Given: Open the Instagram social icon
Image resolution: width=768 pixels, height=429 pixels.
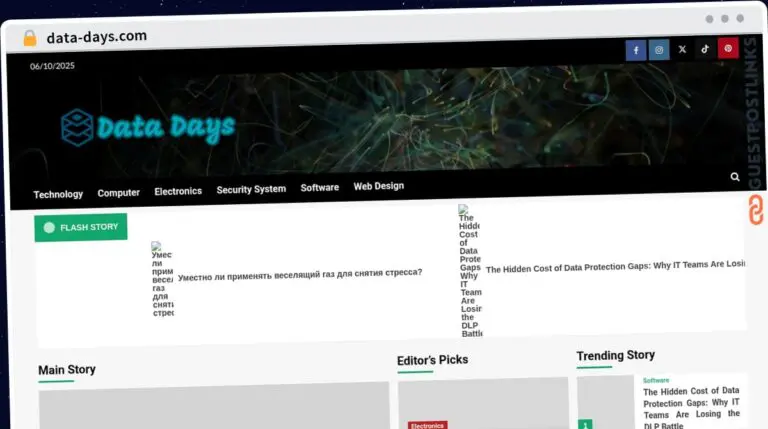Looking at the screenshot, I should point(659,49).
